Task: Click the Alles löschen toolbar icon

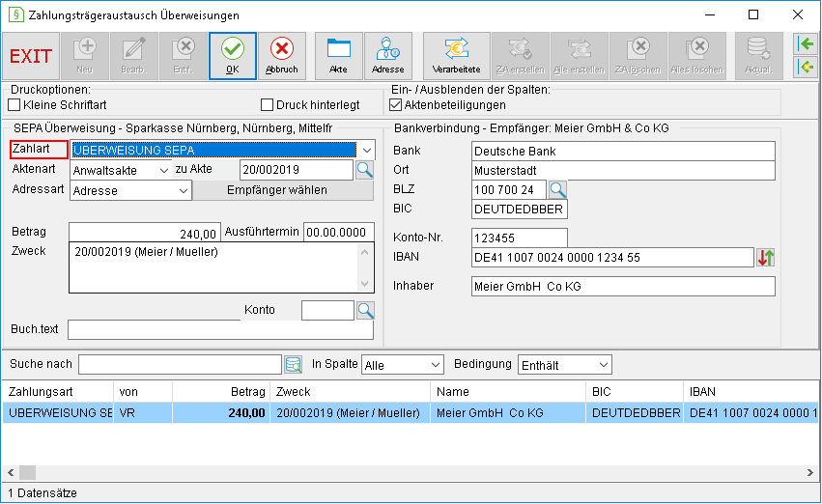Action: point(697,56)
